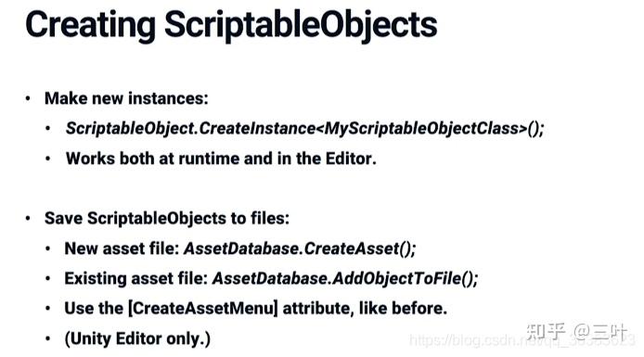Click the bullet before 'Make new instances'
Screen dimensions: 644x357
[x=28, y=98]
